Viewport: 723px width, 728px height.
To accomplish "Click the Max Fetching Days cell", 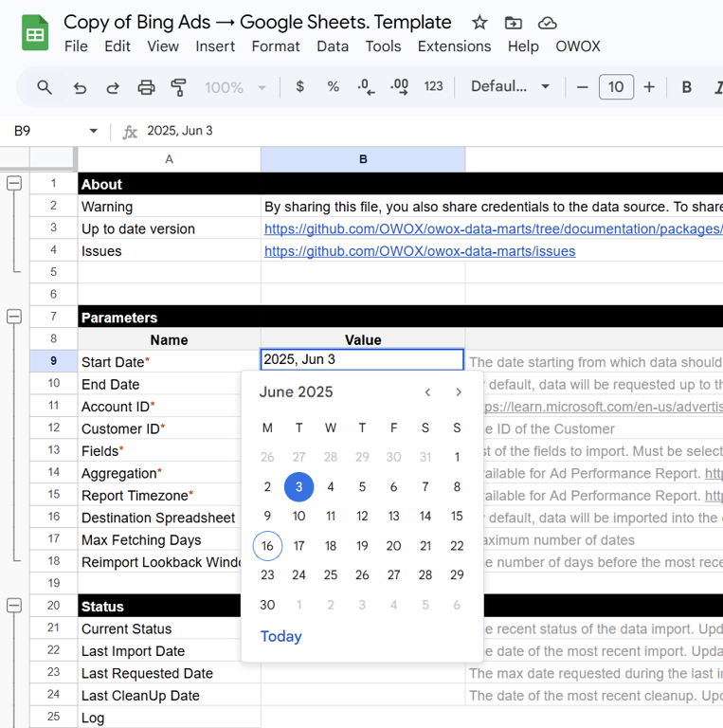I will pos(159,539).
